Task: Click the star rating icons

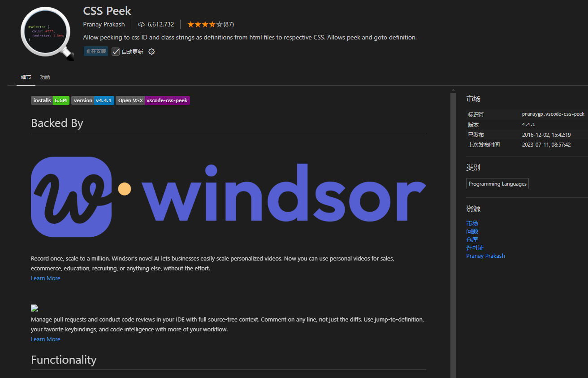Action: [x=204, y=24]
